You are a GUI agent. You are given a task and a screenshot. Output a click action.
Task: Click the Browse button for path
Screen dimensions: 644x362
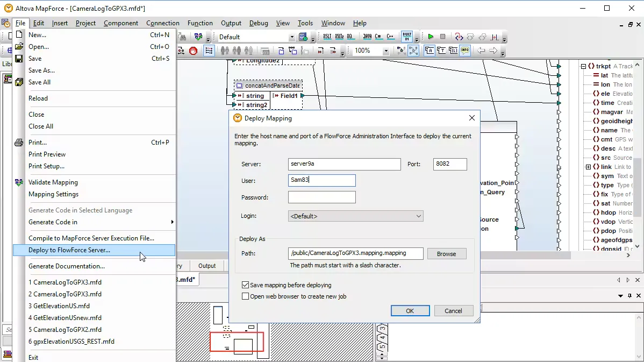pyautogui.click(x=447, y=253)
